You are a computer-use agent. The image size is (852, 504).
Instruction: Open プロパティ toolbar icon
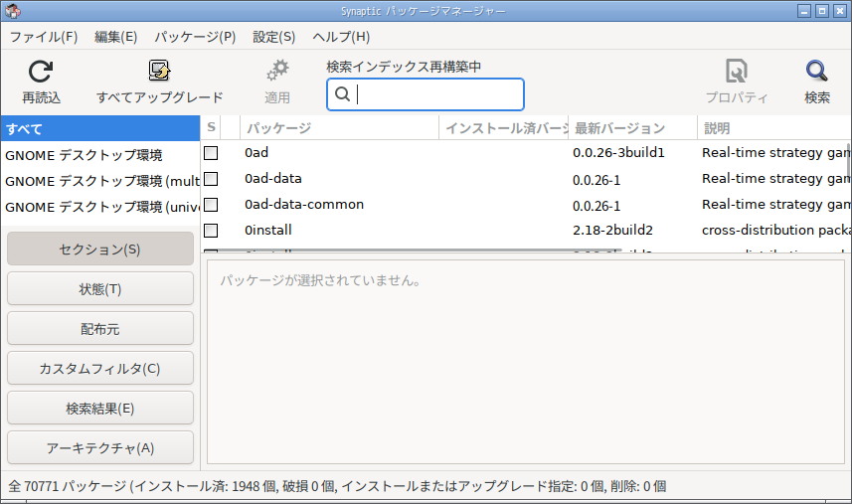737,71
